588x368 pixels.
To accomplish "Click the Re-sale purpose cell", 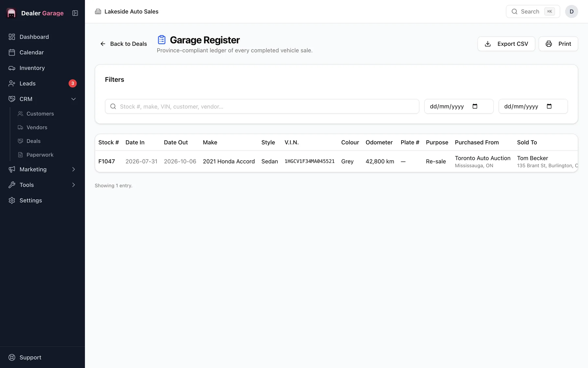I will [x=436, y=161].
